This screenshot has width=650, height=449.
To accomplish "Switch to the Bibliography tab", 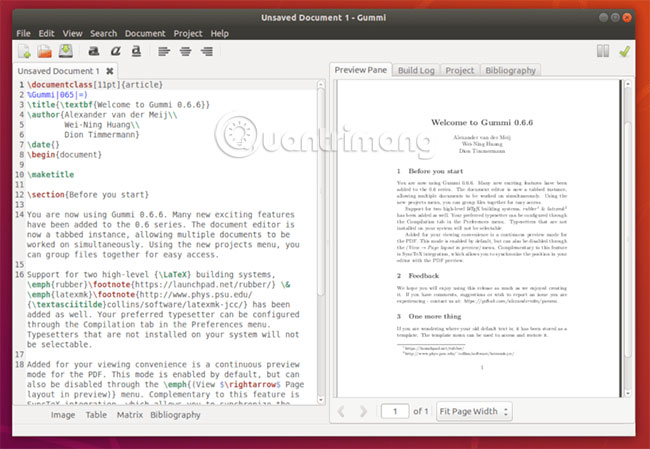I will coord(511,70).
